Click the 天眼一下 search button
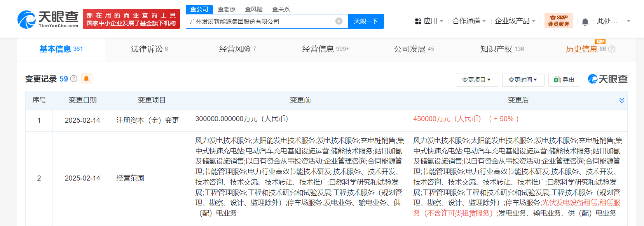Screen dimensions: 644x226 (x=366, y=21)
